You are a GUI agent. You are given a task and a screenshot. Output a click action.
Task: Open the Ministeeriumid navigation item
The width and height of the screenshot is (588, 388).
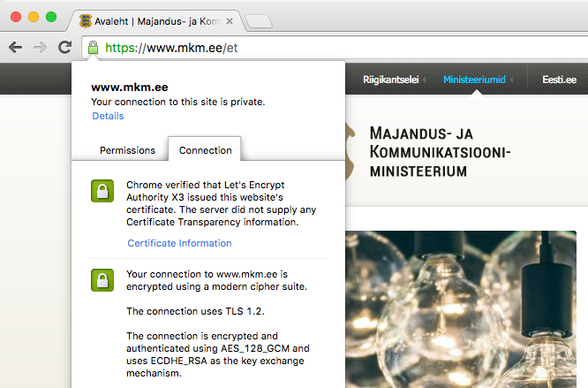click(474, 80)
